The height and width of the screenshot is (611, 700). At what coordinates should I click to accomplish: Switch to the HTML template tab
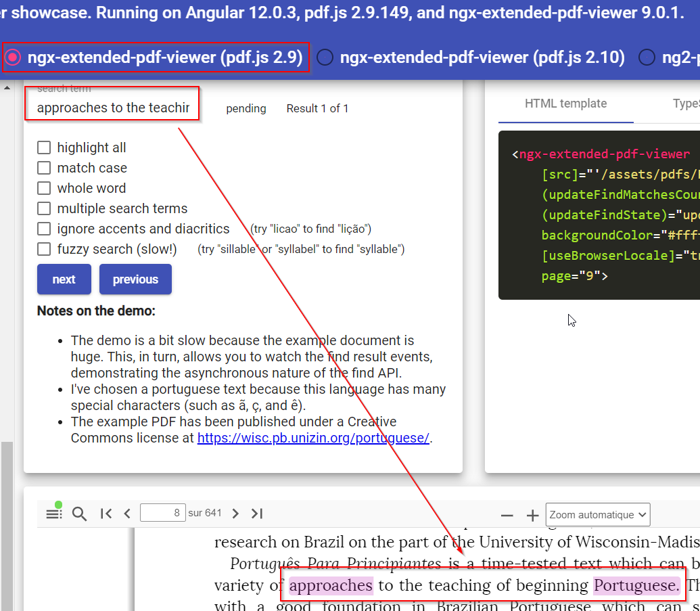565,104
